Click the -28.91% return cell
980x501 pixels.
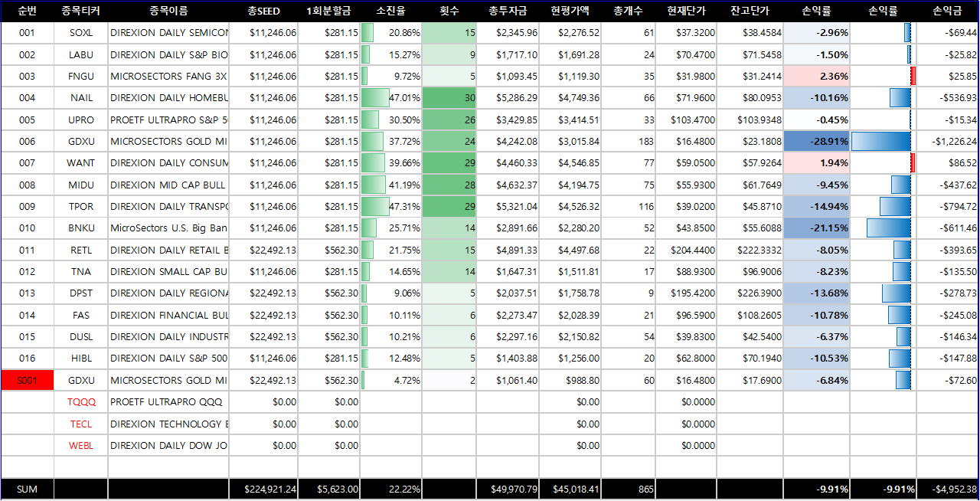tap(816, 141)
